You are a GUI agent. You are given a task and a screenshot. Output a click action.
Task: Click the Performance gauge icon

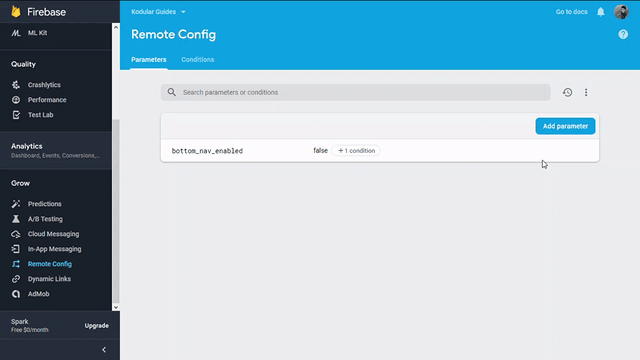click(16, 100)
